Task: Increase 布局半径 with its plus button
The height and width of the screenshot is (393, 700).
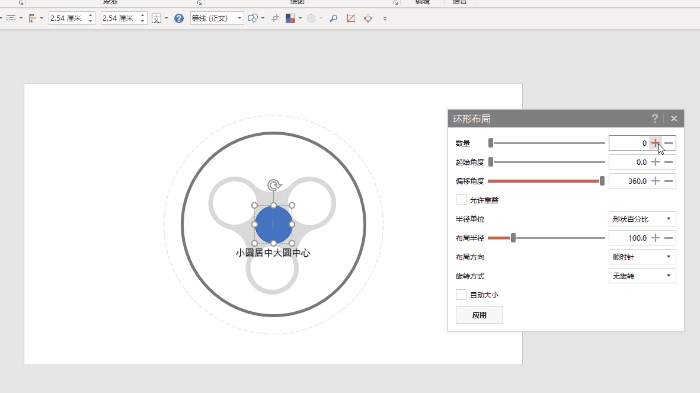Action: 655,238
